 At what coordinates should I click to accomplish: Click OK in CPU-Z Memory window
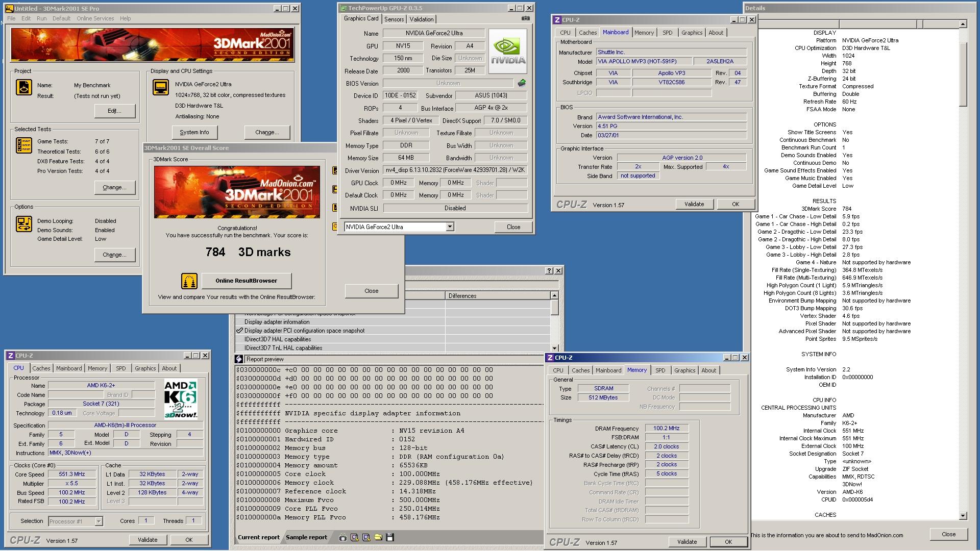728,542
